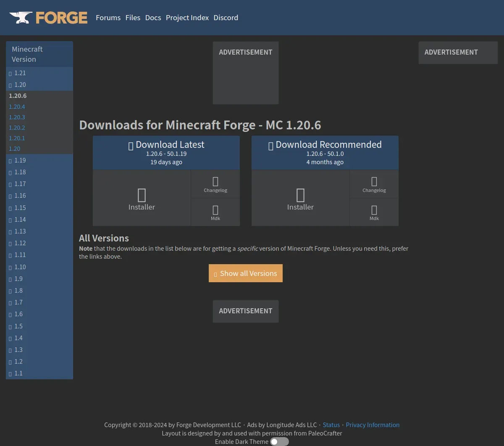This screenshot has width=504, height=446.
Task: Expand the 1.2 version group
Action: [x=39, y=362]
